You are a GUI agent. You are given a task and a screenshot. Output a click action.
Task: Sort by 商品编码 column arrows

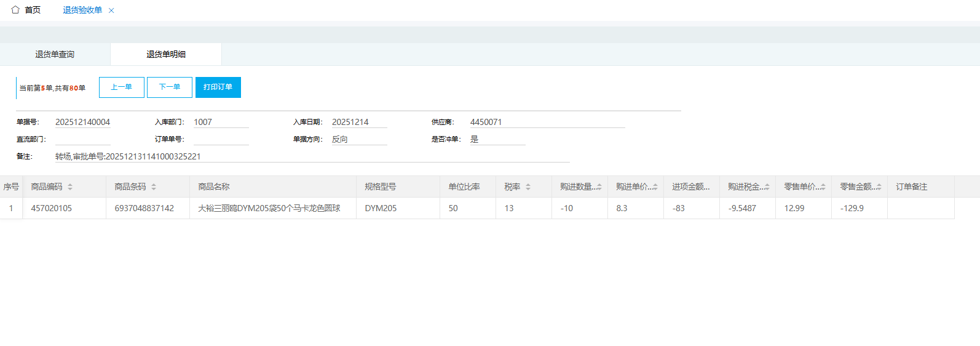70,187
